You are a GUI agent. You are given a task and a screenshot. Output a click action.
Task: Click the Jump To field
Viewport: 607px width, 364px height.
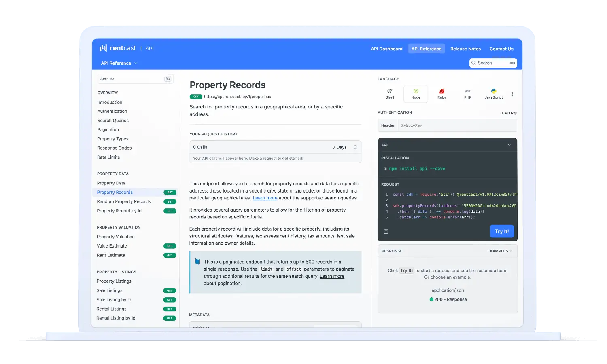pyautogui.click(x=135, y=79)
